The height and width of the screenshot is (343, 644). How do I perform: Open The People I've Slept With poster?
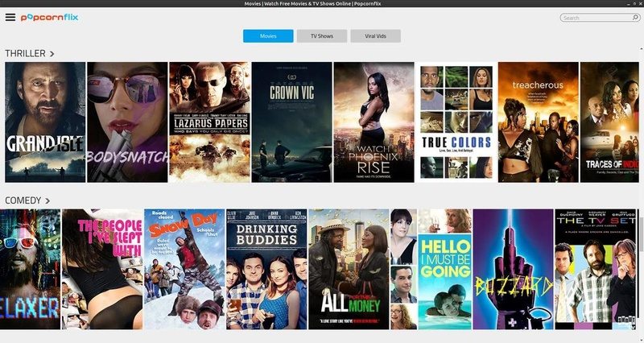102,269
